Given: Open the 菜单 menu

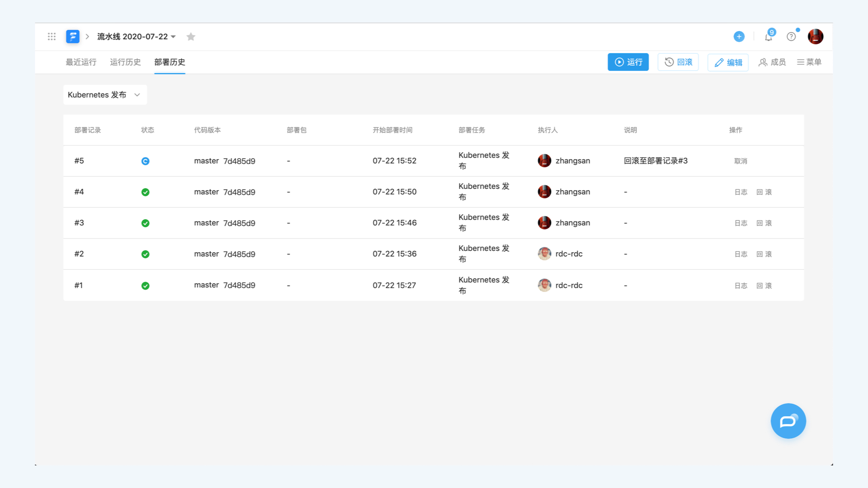Looking at the screenshot, I should (809, 62).
